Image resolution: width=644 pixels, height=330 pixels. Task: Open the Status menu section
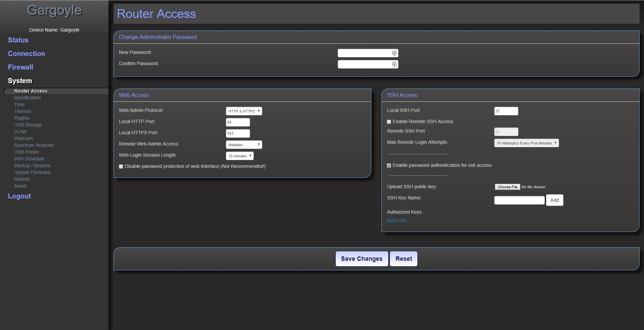tap(18, 40)
